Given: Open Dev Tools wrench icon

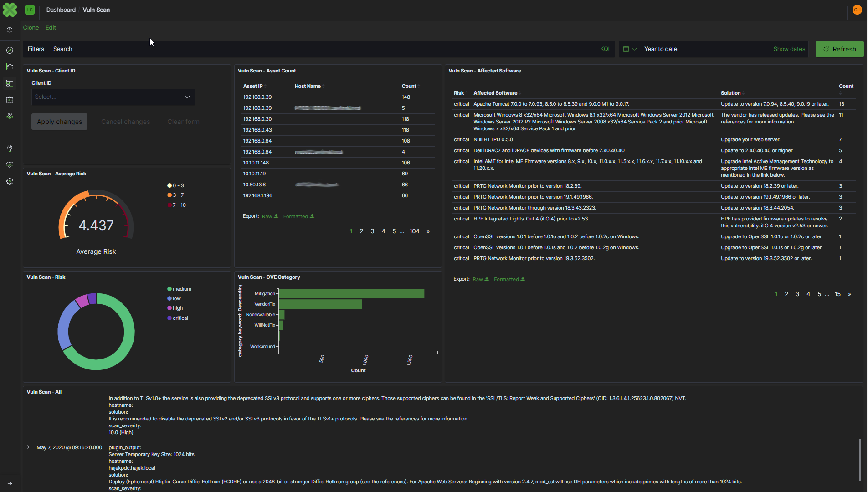Looking at the screenshot, I should tap(10, 149).
